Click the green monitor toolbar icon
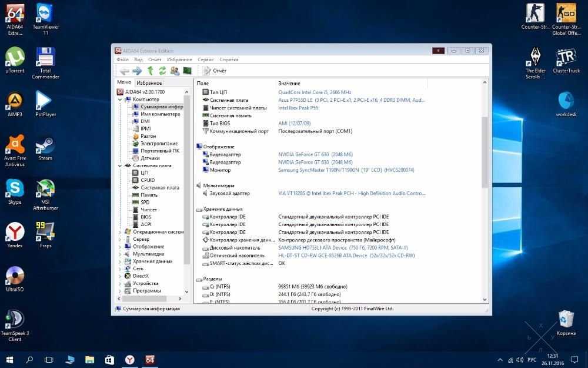The width and height of the screenshot is (588, 368). point(187,71)
